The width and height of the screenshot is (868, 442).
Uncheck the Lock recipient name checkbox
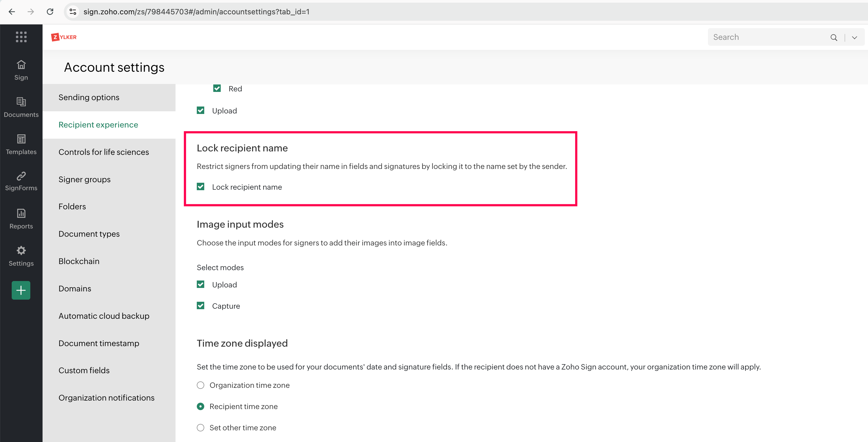(x=201, y=187)
